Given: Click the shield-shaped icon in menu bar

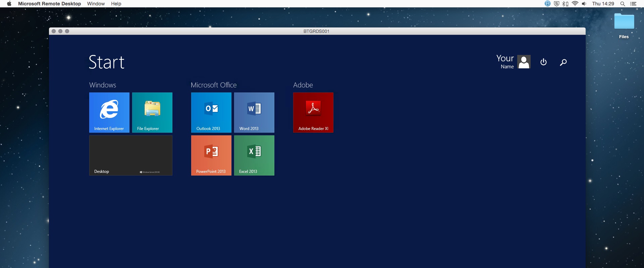Looking at the screenshot, I should [556, 4].
